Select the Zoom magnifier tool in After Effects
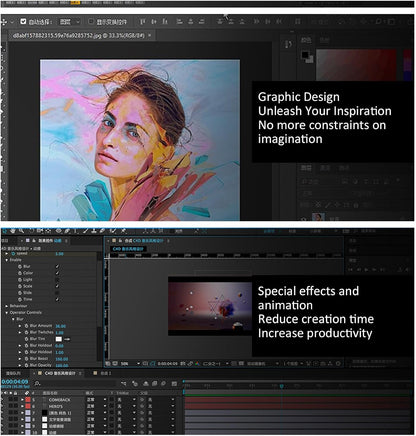The width and height of the screenshot is (416, 436). [21, 231]
